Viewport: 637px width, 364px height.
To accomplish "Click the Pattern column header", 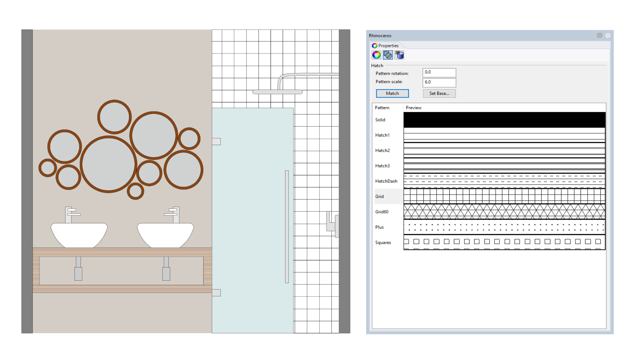I will point(382,108).
